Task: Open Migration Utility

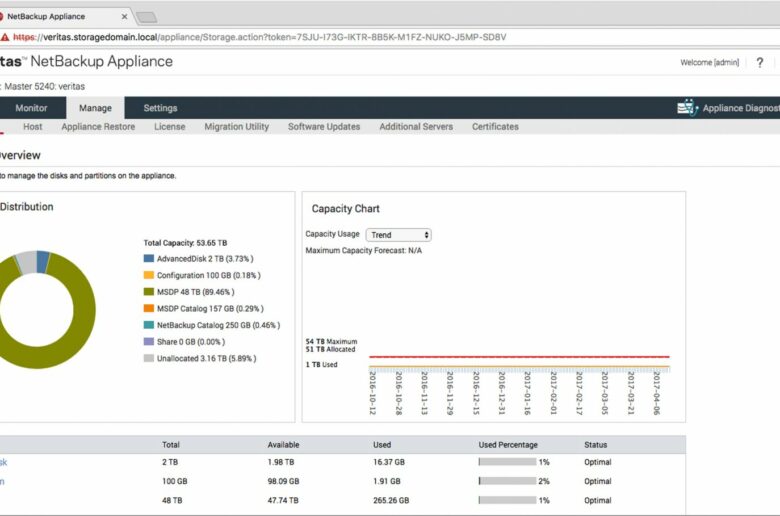Action: [236, 127]
